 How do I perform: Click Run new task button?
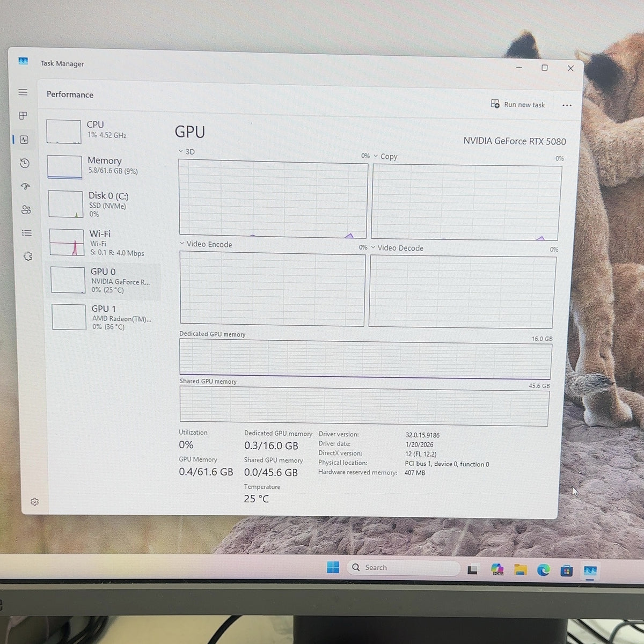[x=518, y=104]
